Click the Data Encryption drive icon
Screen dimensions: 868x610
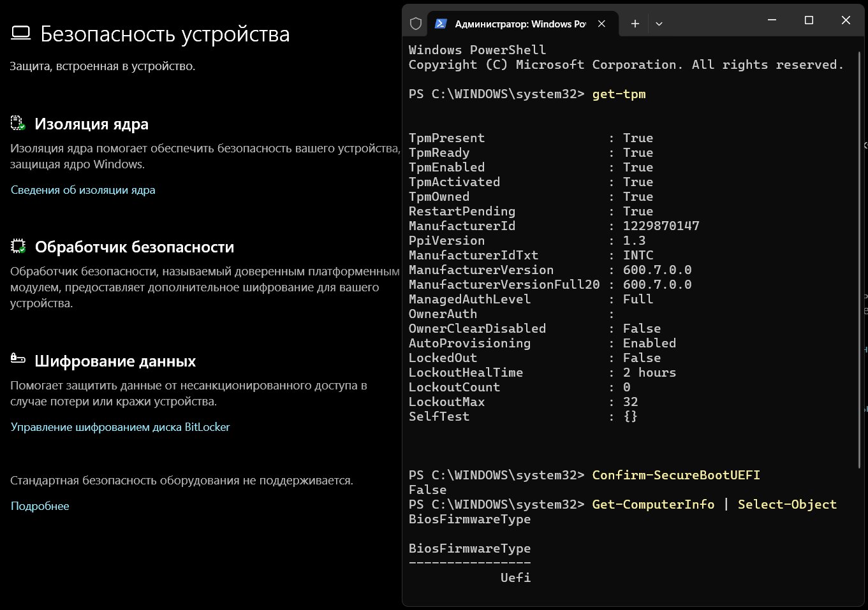tap(18, 359)
